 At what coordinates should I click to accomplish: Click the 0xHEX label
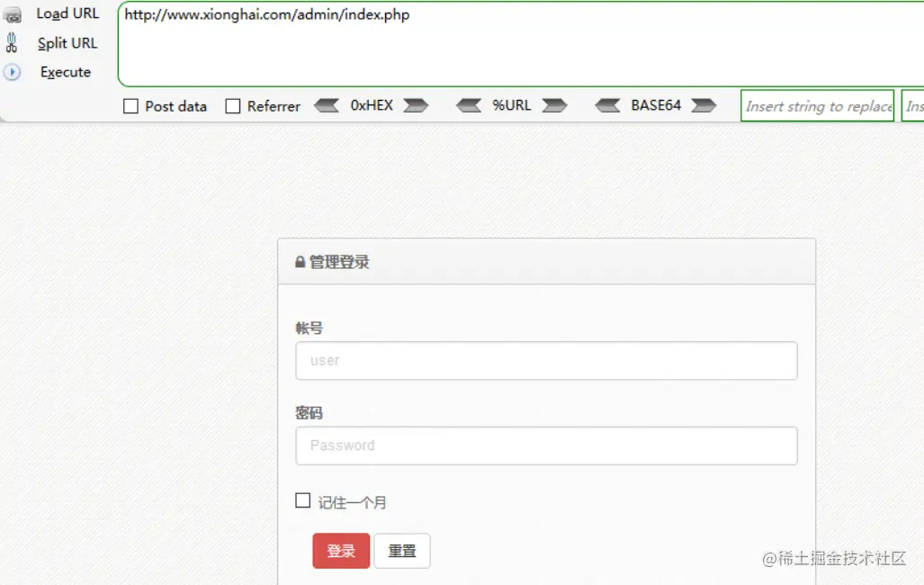click(372, 105)
